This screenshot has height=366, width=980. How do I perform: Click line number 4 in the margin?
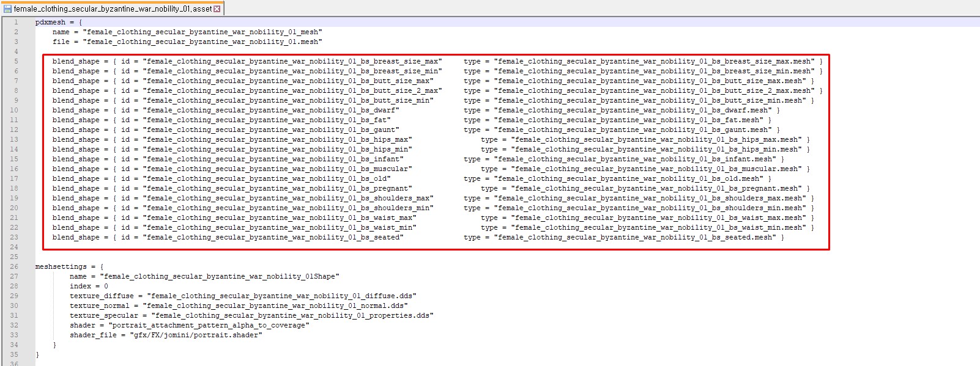pos(16,51)
